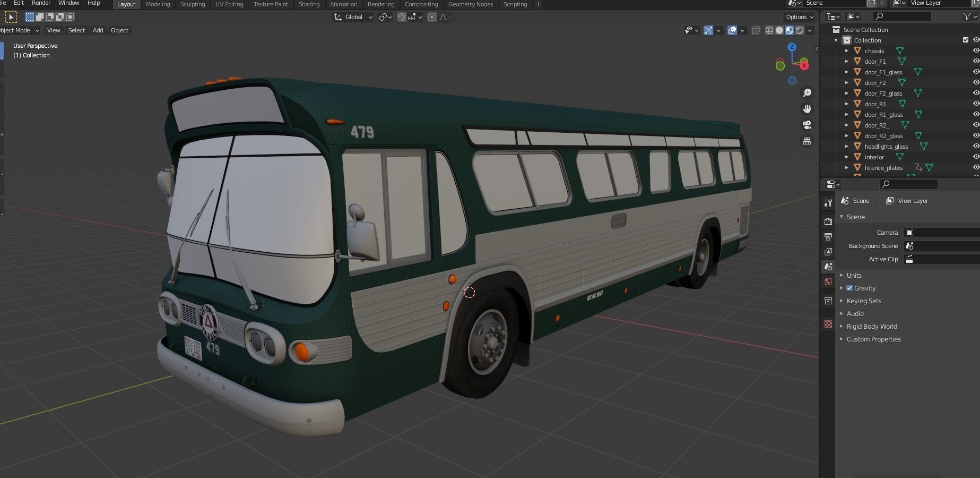Screen dimensions: 980x478
Task: Switch to Solid viewport shading
Action: pyautogui.click(x=779, y=30)
